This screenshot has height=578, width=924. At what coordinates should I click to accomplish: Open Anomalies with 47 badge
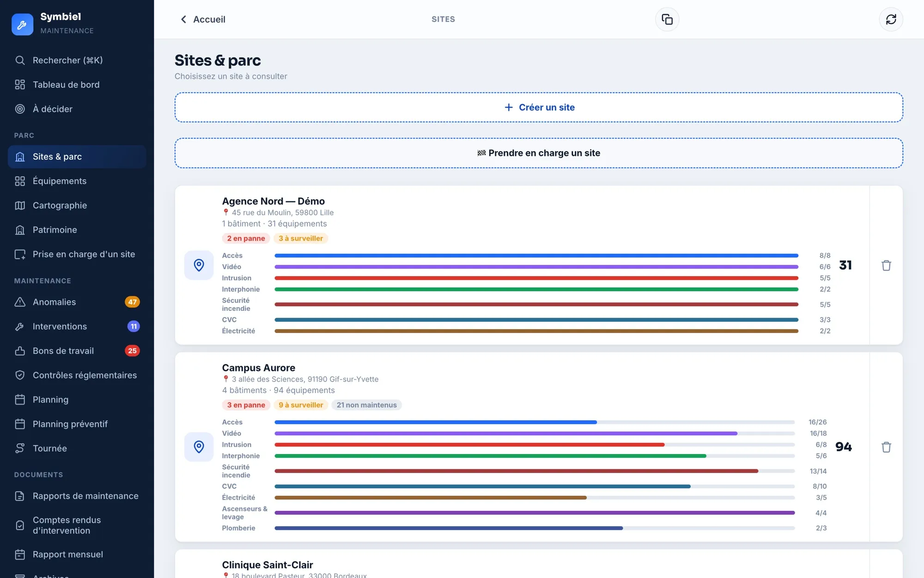[x=77, y=302]
